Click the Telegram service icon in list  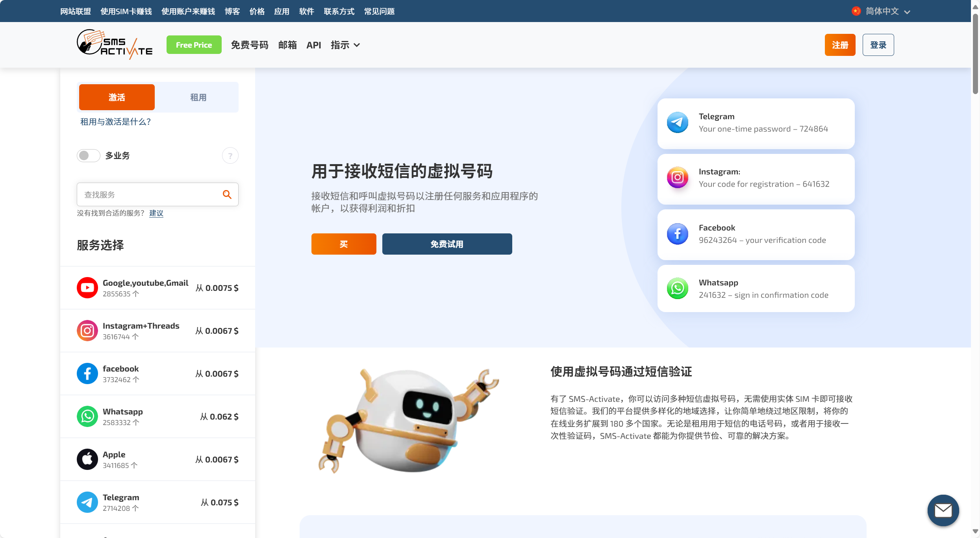pos(87,502)
